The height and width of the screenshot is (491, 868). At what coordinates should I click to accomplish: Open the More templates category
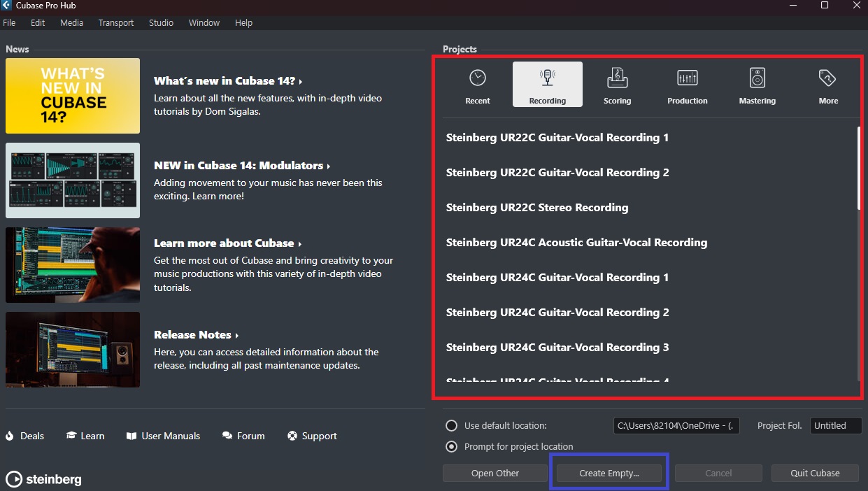coord(828,85)
